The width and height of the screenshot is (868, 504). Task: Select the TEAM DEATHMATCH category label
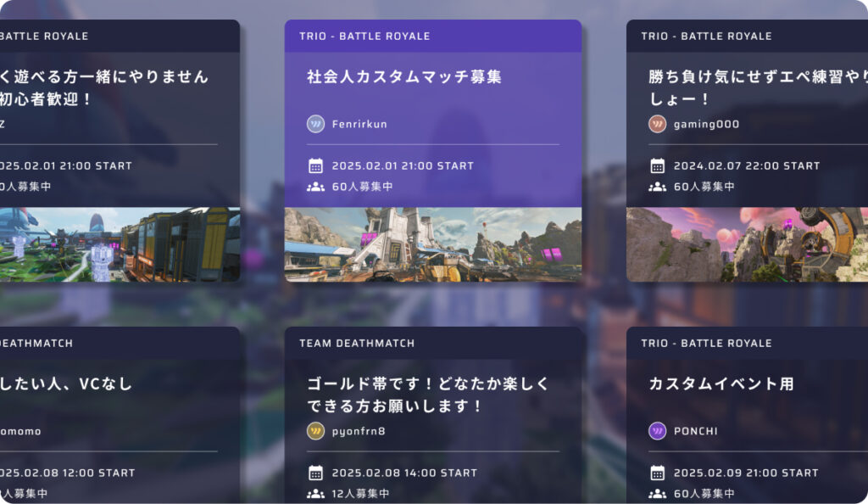(x=355, y=343)
